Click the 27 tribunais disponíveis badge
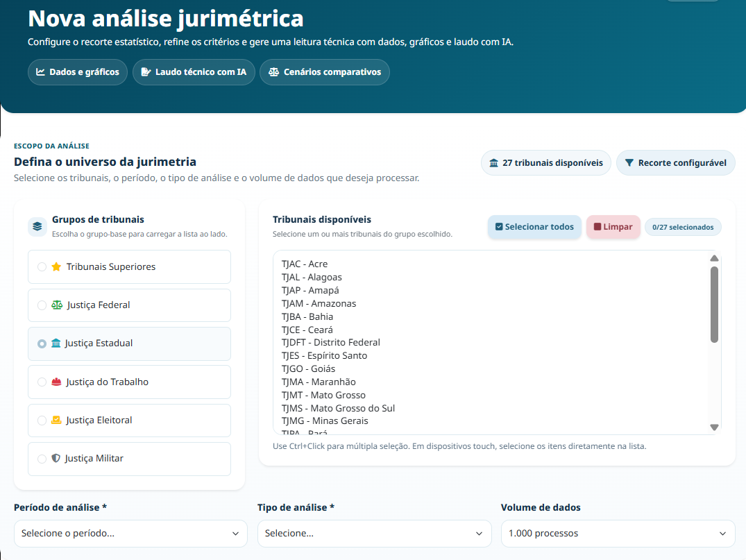The image size is (746, 560). [x=546, y=162]
